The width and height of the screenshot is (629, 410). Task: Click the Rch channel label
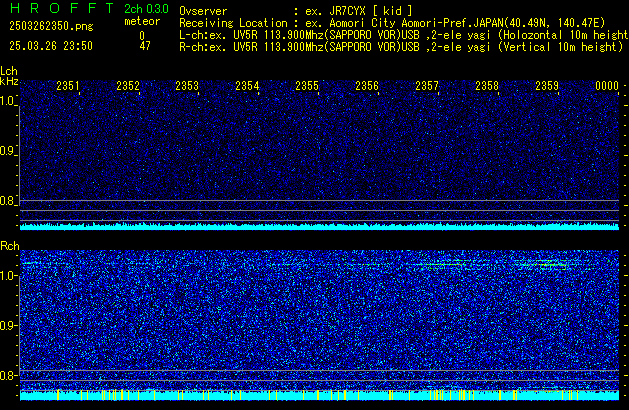pos(10,246)
